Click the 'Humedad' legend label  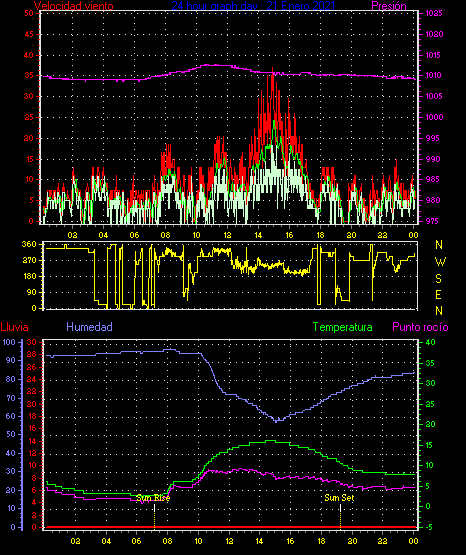[x=89, y=327]
